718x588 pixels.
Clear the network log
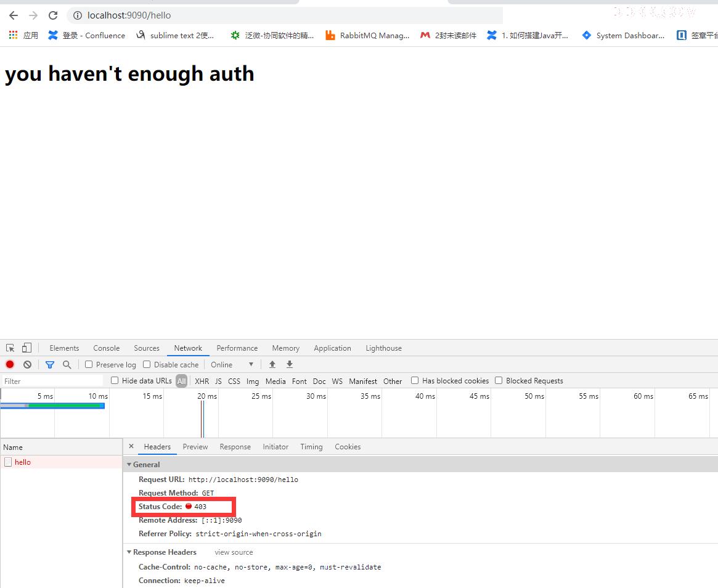[x=28, y=364]
